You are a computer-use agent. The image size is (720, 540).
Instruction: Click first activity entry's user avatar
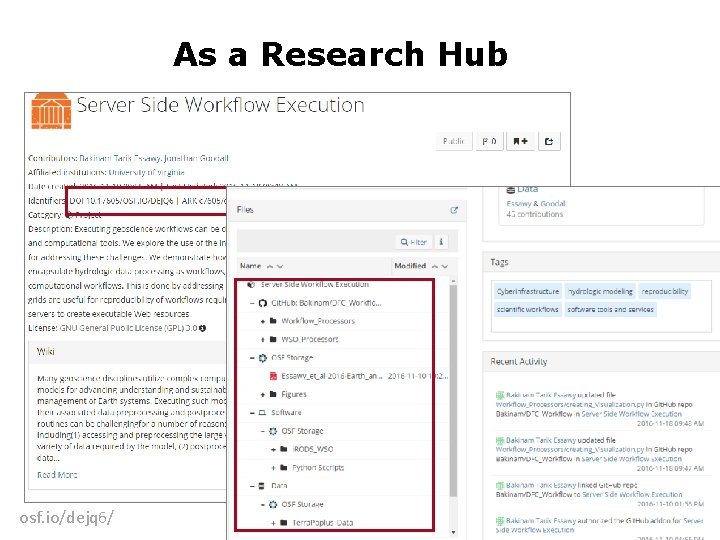pos(500,395)
